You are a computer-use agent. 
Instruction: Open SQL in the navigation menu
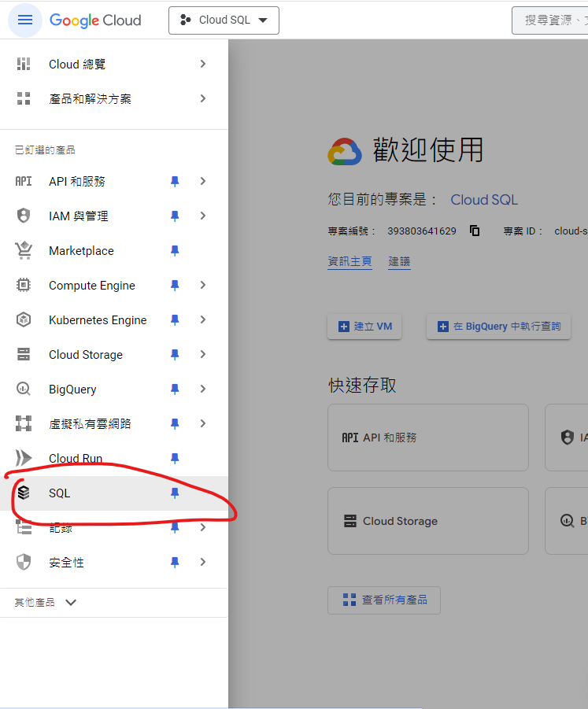(x=60, y=493)
